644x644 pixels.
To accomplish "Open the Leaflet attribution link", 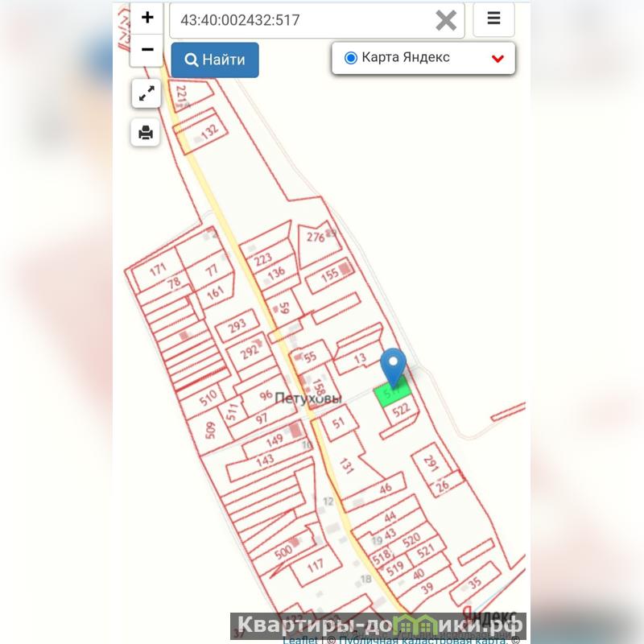I will coord(299,640).
